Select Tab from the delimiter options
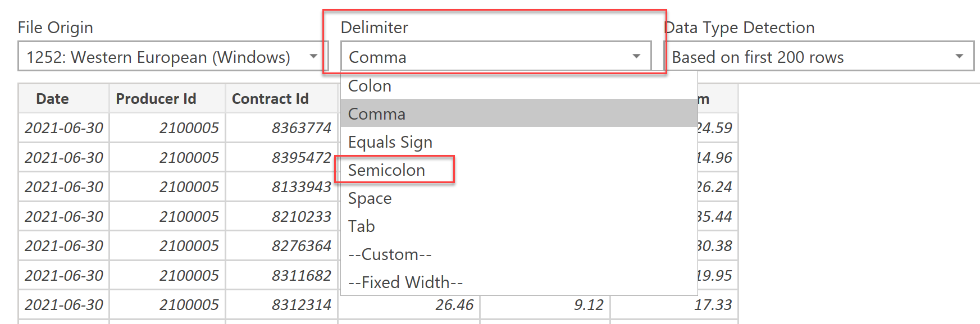The image size is (980, 324). 361,226
